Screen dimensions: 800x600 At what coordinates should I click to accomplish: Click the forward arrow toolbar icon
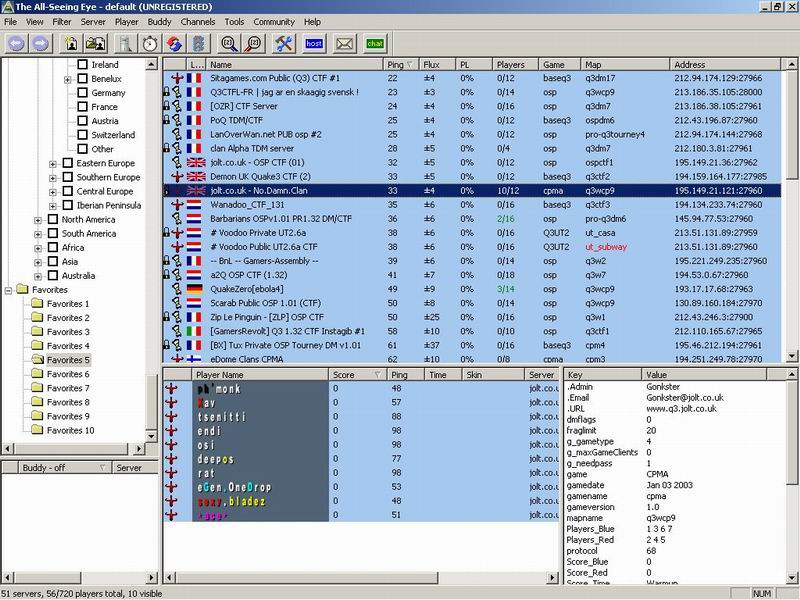tap(41, 43)
